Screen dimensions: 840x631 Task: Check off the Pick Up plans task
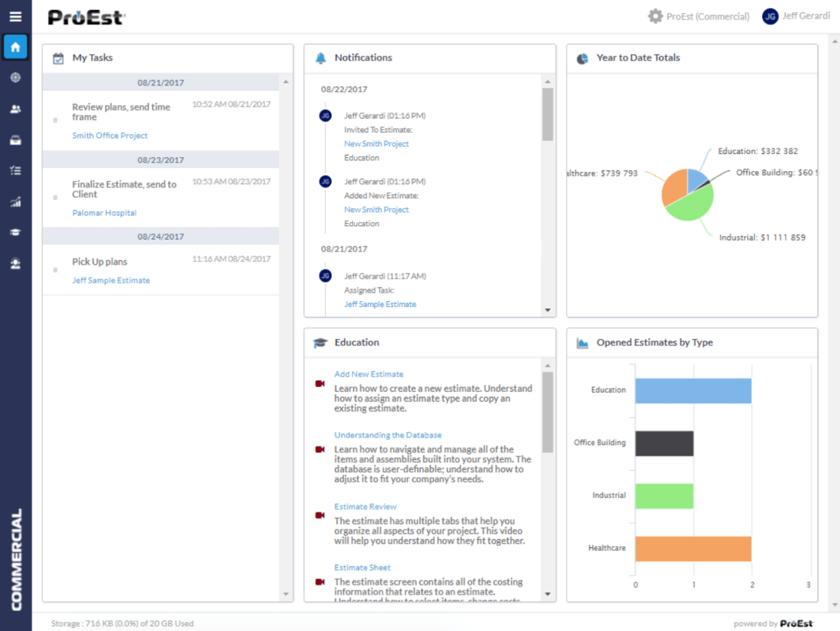tap(55, 269)
